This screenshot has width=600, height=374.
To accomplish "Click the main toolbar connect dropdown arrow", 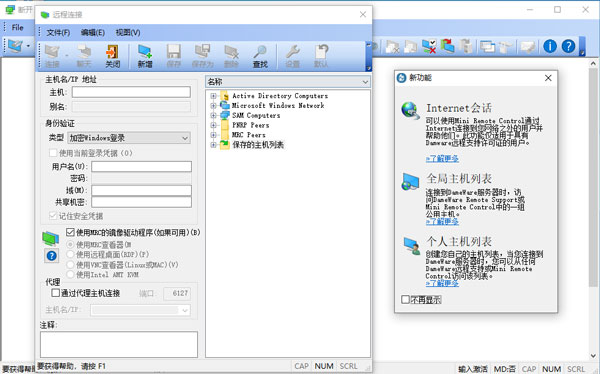I will pyautogui.click(x=28, y=46).
